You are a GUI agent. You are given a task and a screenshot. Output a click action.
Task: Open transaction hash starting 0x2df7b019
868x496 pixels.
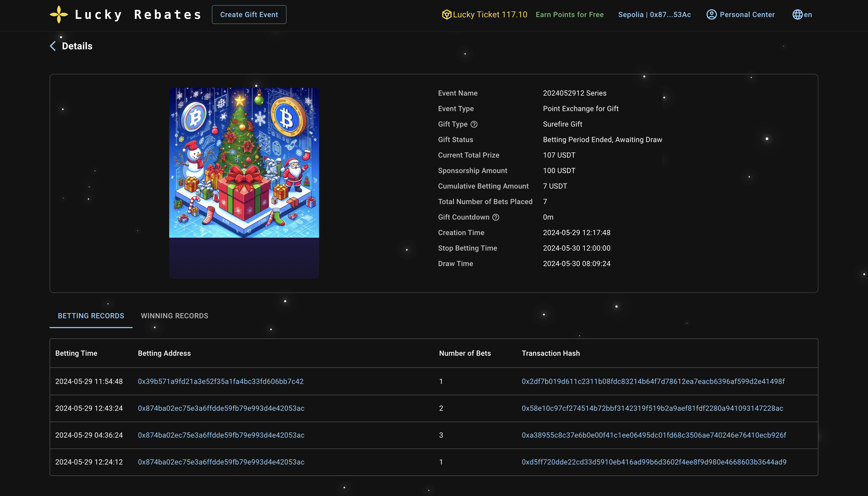(x=653, y=382)
